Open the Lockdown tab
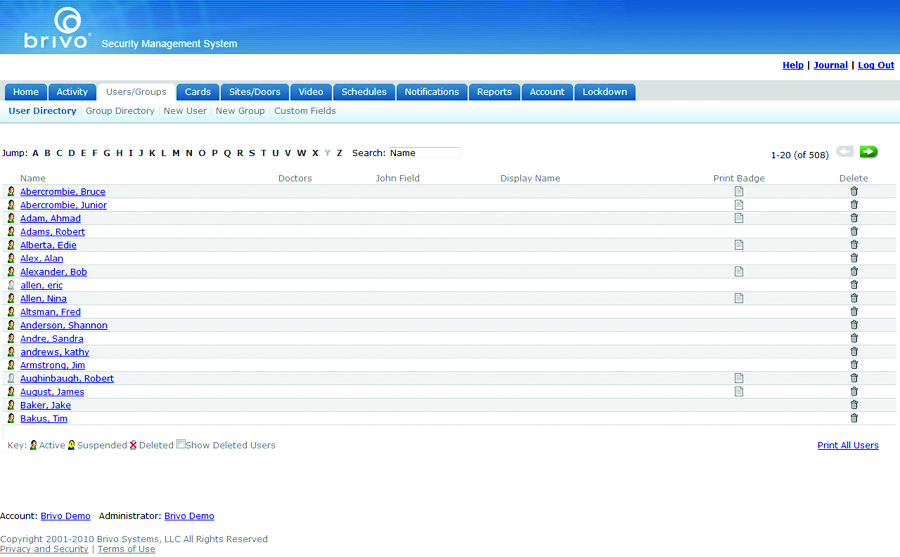 click(604, 92)
